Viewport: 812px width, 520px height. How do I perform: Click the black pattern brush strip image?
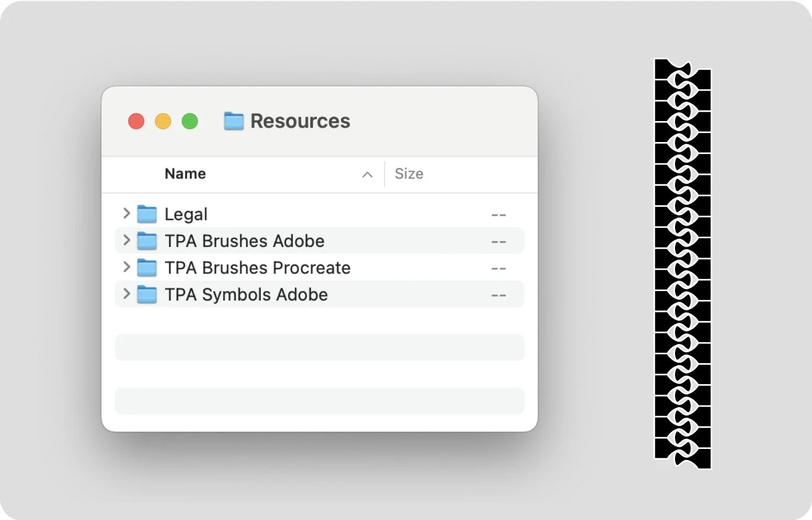point(683,264)
